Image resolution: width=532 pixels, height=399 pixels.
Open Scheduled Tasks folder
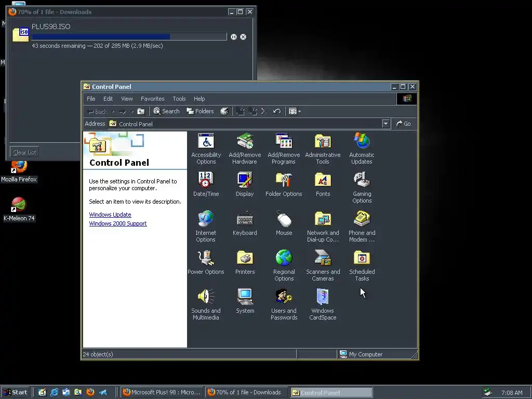[x=362, y=265]
